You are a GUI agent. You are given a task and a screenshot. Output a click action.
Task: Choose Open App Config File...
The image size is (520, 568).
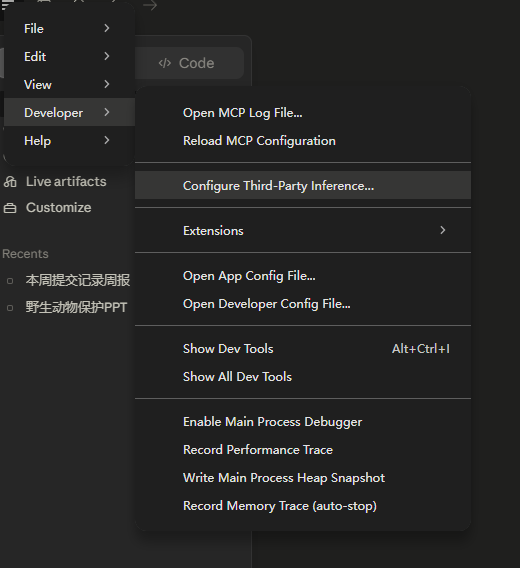click(x=303, y=276)
